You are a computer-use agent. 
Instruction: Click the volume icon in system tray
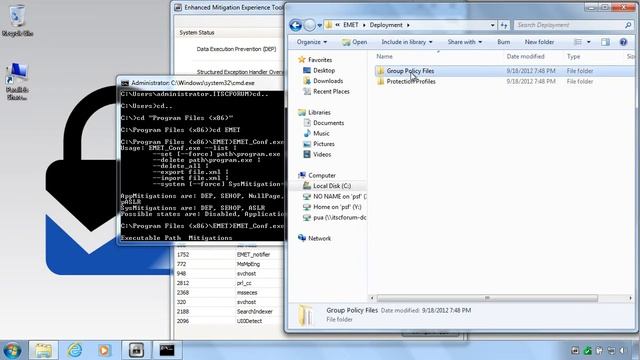[623, 351]
